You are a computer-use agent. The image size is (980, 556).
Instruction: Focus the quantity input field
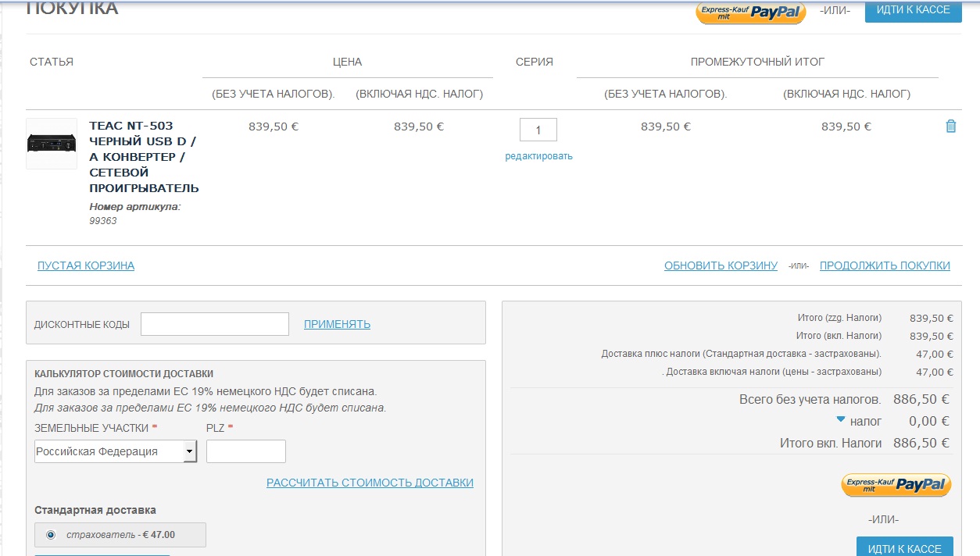(538, 130)
